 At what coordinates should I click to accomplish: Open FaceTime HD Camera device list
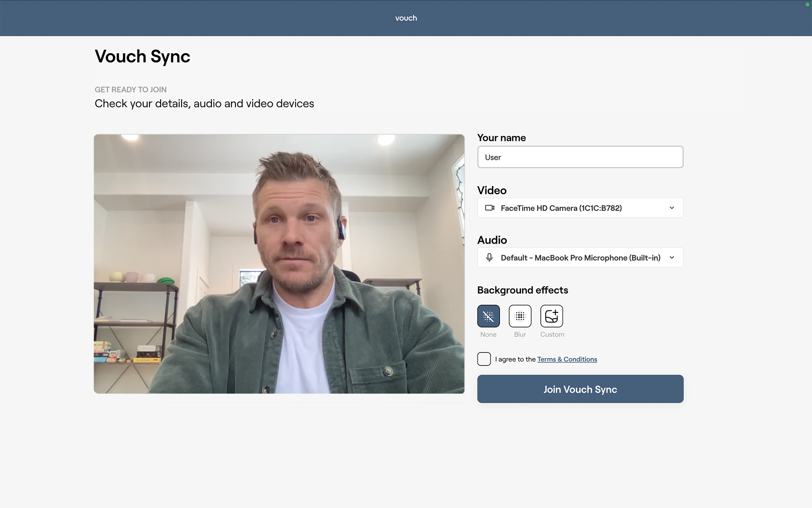click(580, 208)
